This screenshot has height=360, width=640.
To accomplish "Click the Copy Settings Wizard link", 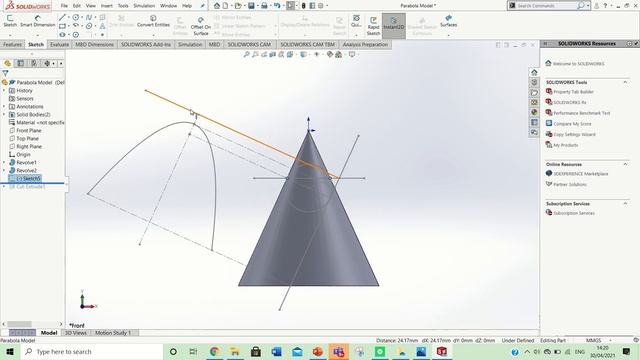I will [x=574, y=134].
